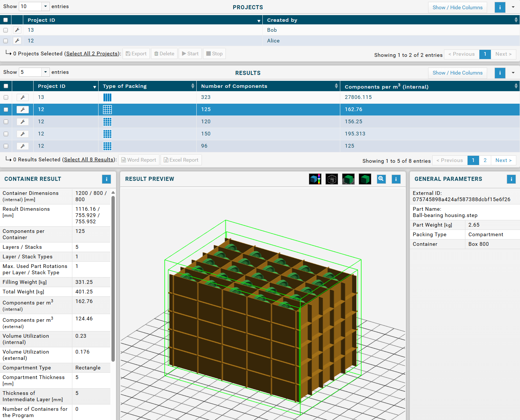The width and height of the screenshot is (520, 420).
Task: Click the magnifier zoom icon in Result Preview
Action: [x=381, y=179]
